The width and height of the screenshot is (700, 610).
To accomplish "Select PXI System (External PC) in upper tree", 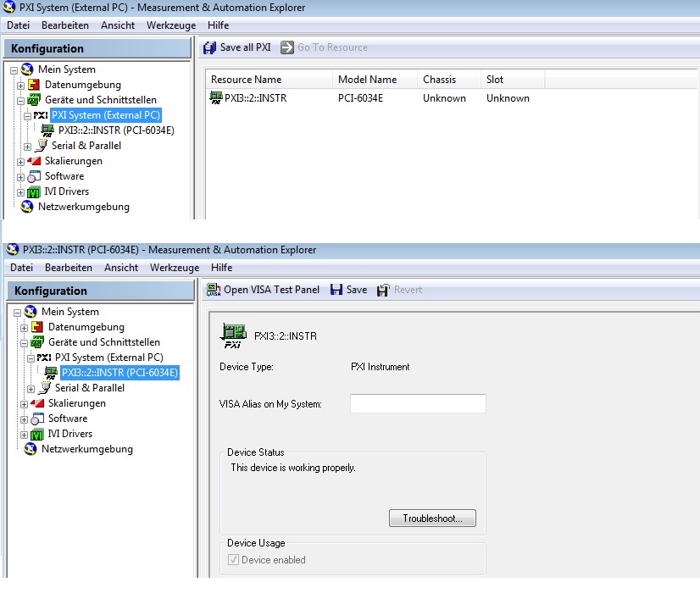I will pos(106,115).
